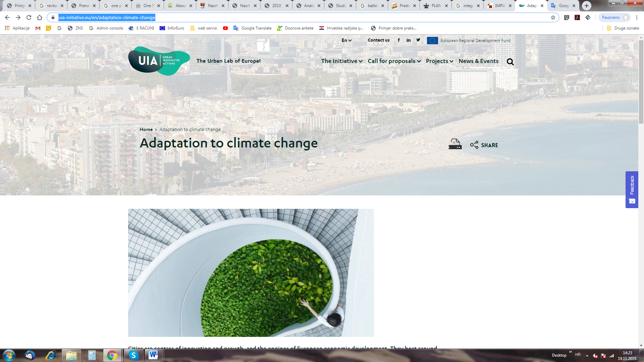644x362 pixels.
Task: Switch to the 'IMPU' tab
Action: pos(499,6)
